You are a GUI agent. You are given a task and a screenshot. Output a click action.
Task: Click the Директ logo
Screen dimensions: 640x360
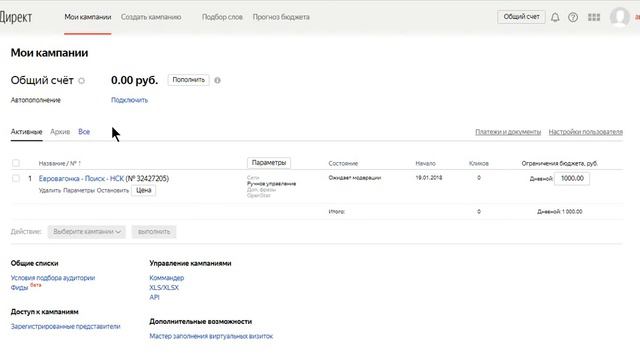coord(16,17)
